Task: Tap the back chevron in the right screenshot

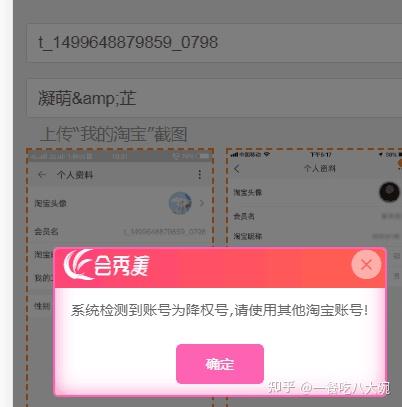Action: [237, 169]
